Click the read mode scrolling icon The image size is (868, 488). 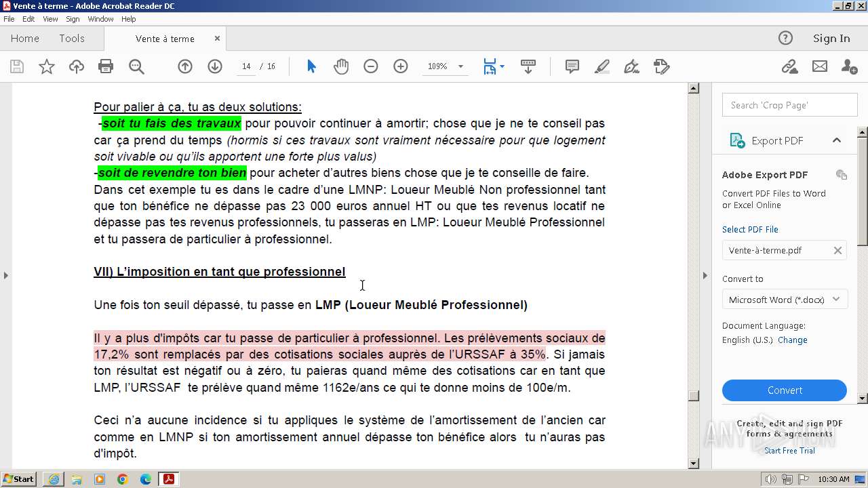click(528, 66)
